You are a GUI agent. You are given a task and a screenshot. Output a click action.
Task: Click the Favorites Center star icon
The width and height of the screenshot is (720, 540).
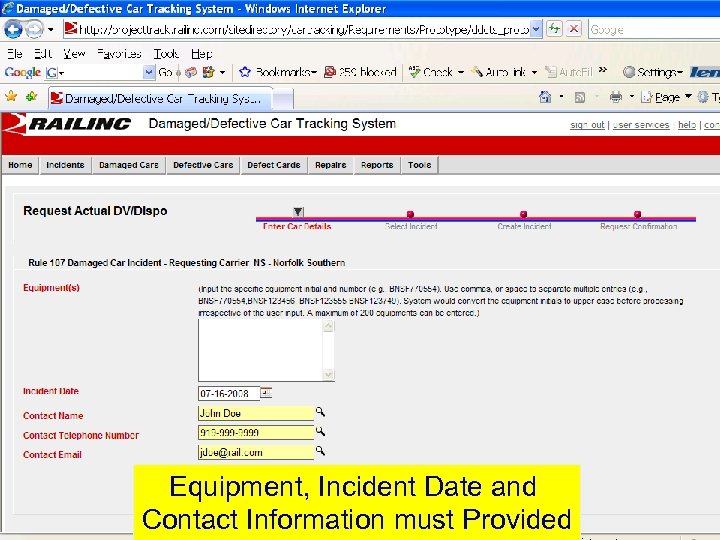tap(11, 96)
